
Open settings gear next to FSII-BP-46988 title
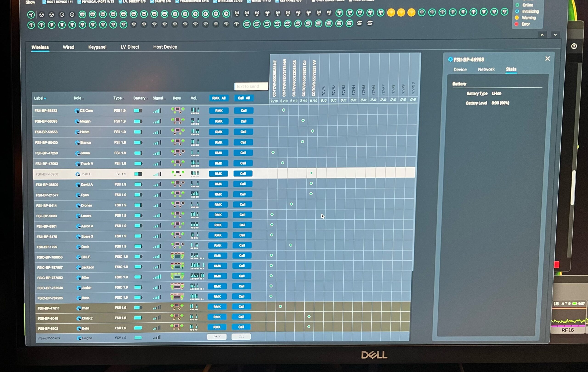[450, 59]
